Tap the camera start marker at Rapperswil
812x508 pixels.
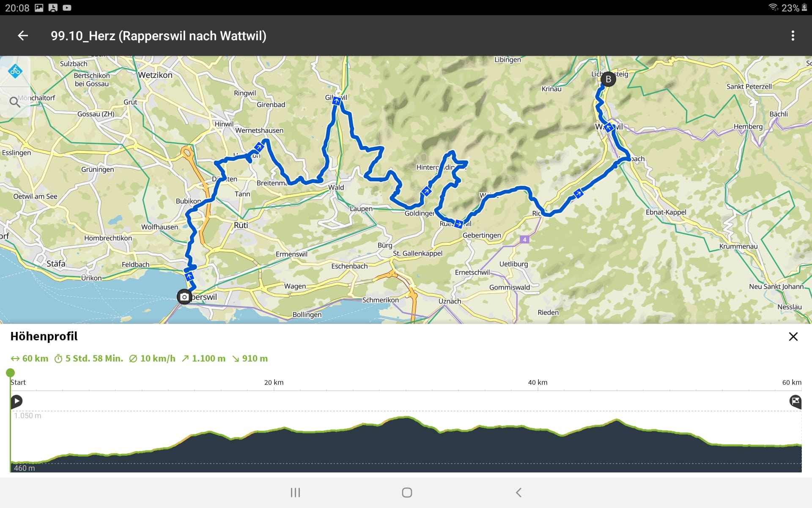(x=184, y=297)
